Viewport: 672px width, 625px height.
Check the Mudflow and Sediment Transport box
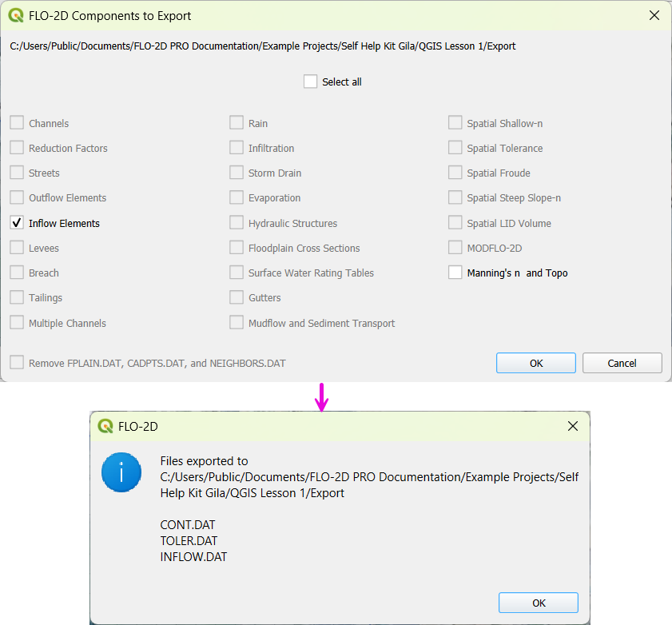tap(237, 323)
